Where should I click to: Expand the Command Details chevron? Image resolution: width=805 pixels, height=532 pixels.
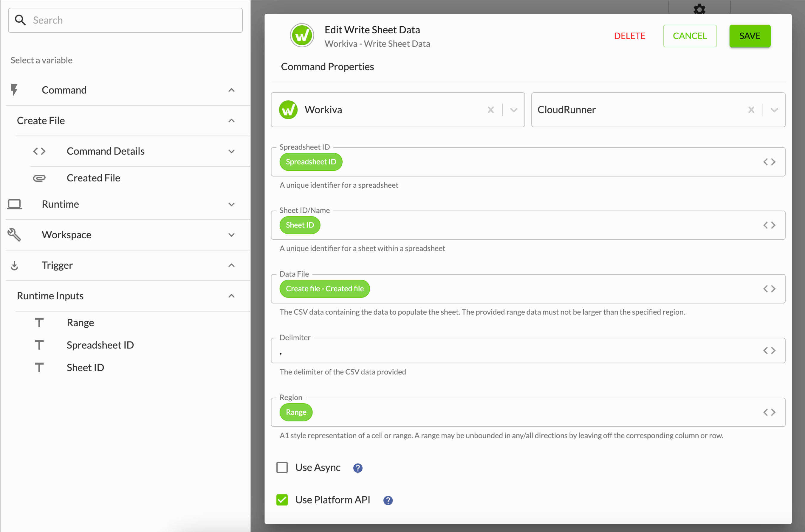click(x=232, y=151)
